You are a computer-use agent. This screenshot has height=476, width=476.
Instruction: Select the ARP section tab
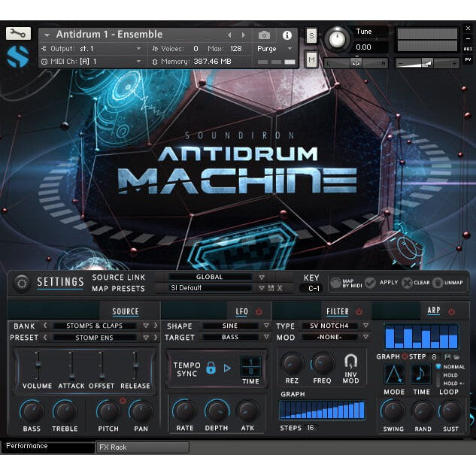pyautogui.click(x=433, y=311)
